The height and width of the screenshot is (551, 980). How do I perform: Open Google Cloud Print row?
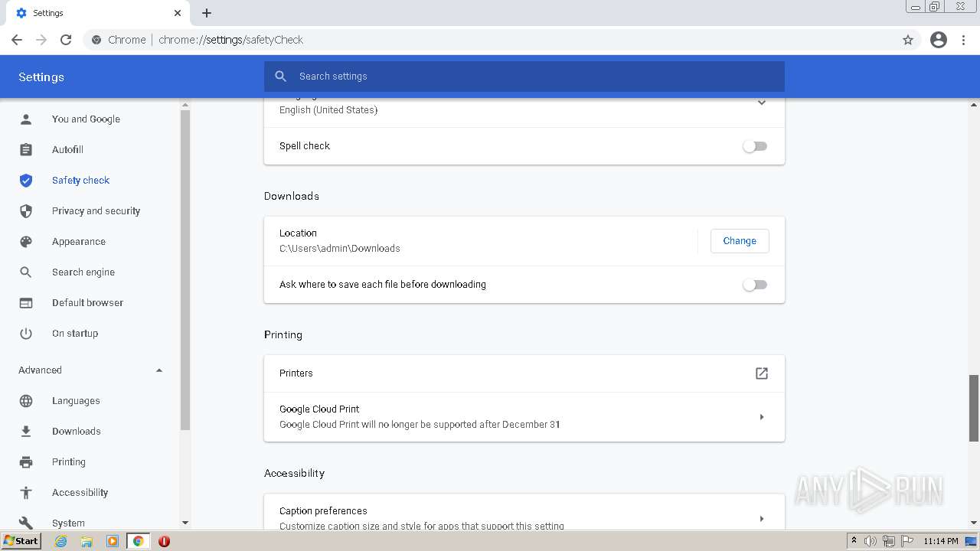tap(524, 417)
